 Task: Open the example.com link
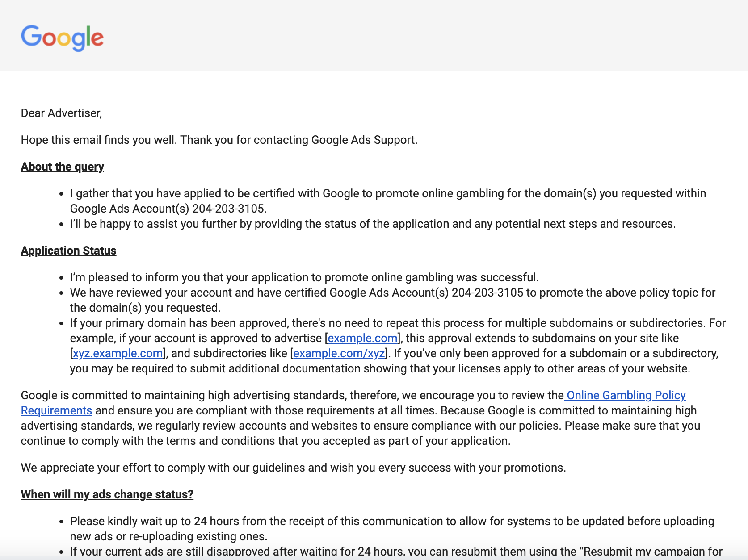[362, 339]
